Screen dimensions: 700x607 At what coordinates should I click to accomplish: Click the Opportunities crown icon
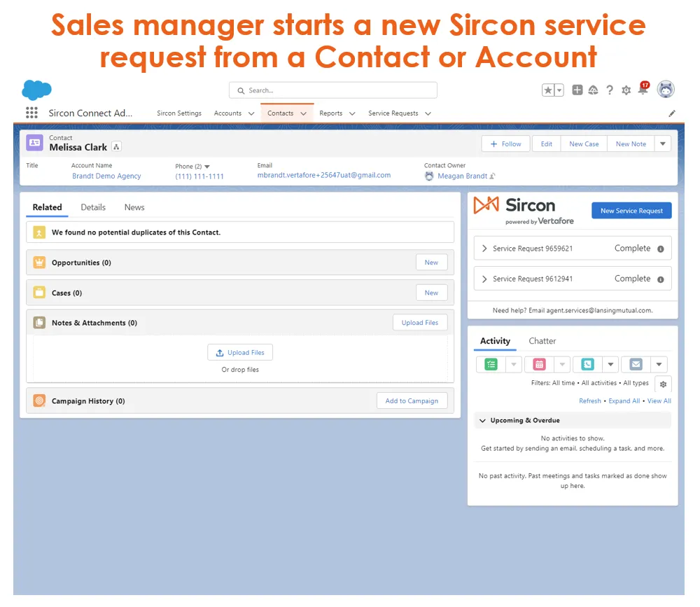pos(39,262)
